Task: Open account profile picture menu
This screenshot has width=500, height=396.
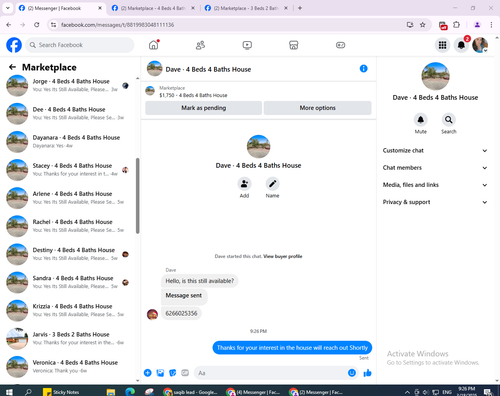Action: [480, 45]
